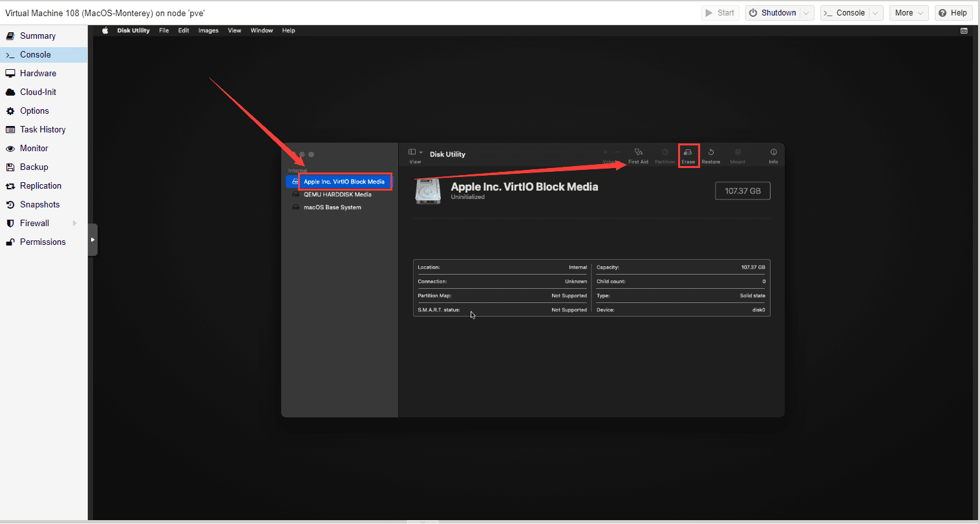Click the macOS menu bar status icon
Image resolution: width=980 pixels, height=524 pixels.
tap(964, 30)
